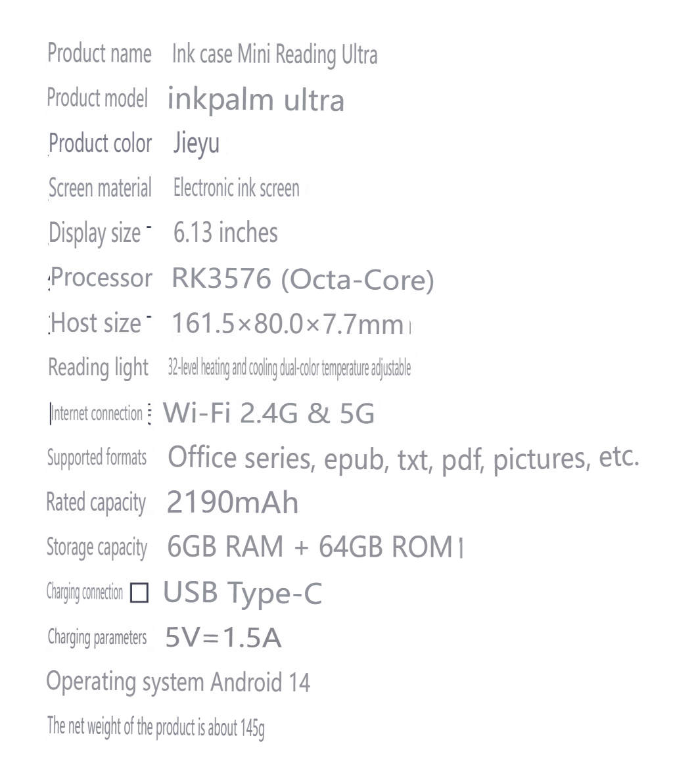Select the 'inkpalm ultra' product model text

click(x=256, y=99)
